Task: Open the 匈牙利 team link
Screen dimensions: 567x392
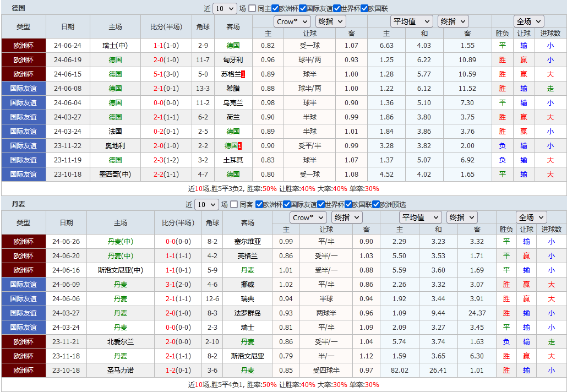Action: click(x=233, y=59)
